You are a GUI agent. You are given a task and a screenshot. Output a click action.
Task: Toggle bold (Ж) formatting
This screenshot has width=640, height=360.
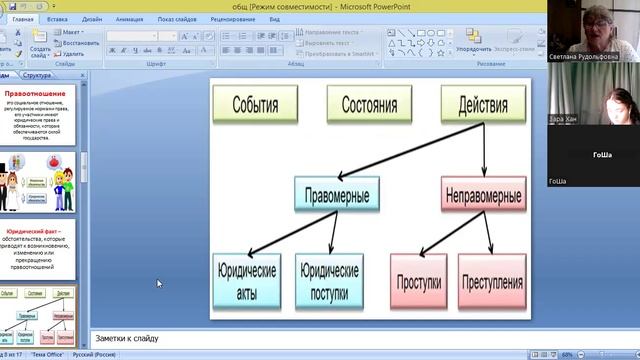[x=112, y=50]
